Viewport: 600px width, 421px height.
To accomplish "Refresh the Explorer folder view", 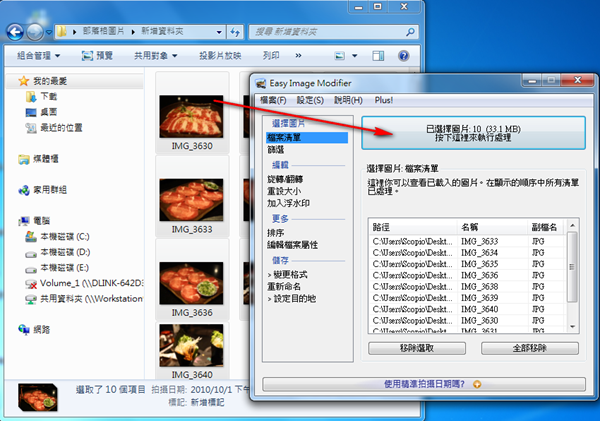I will [x=235, y=32].
